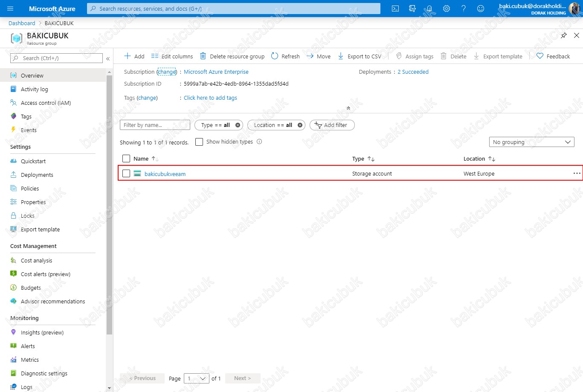
Task: Click the subscription change link
Action: coord(167,72)
